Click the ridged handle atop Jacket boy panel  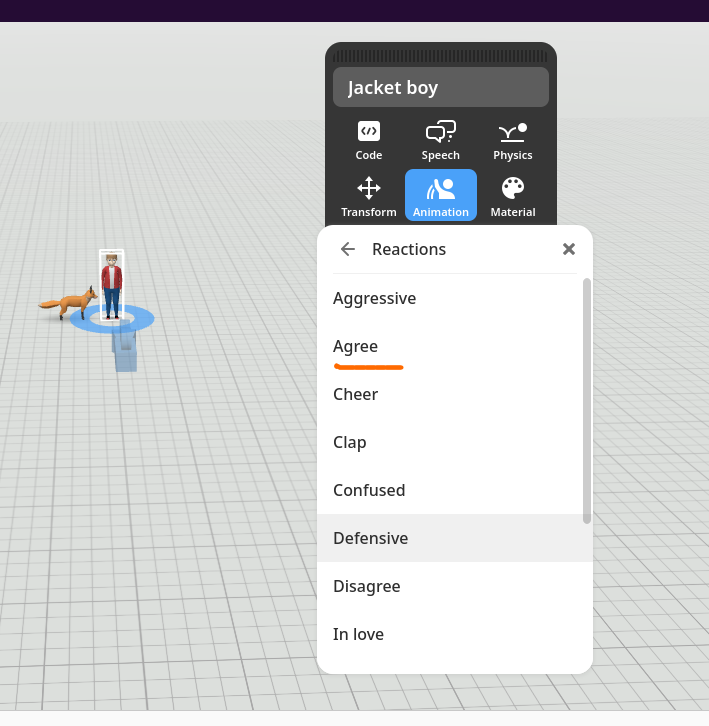(x=441, y=56)
